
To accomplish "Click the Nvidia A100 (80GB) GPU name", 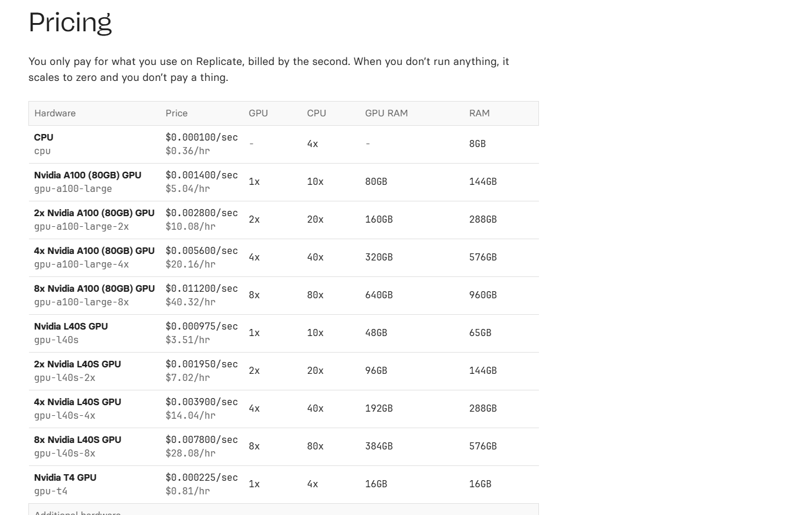I will tap(87, 175).
